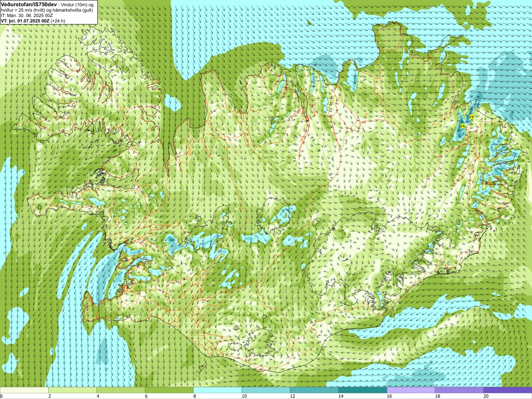Click the lower yellow 26 gust label

click(463, 126)
